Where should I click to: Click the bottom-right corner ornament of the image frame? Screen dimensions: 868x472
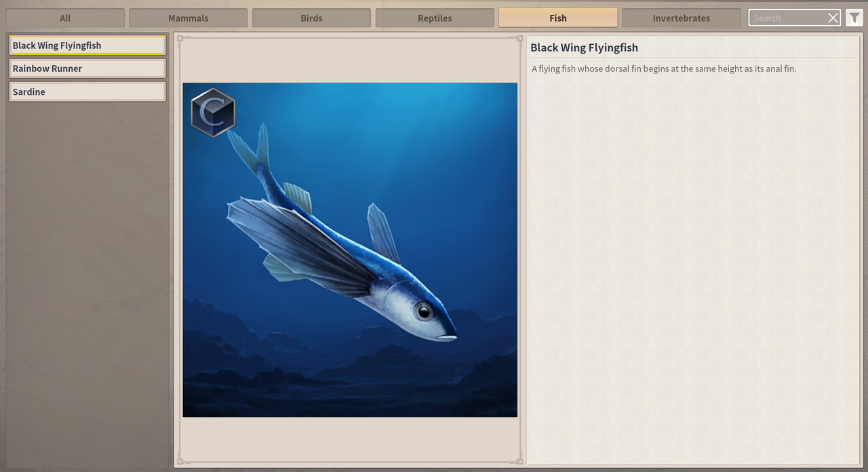point(519,461)
